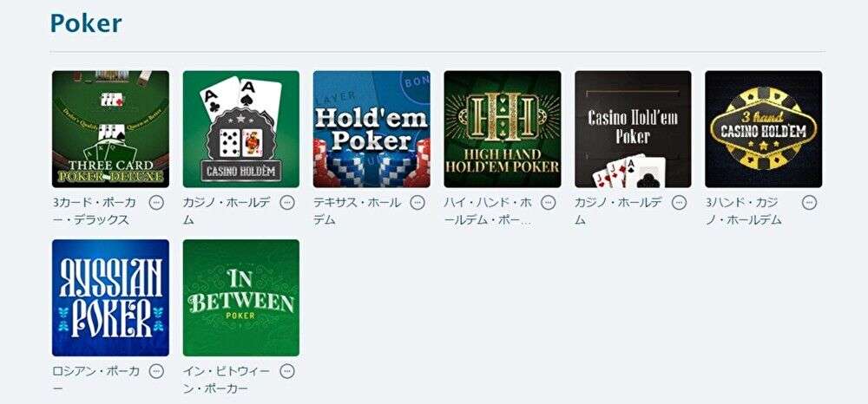Select the 3ハンド・カジノ・ホールデム title link
Viewport: 868px width, 404px height.
point(744,212)
